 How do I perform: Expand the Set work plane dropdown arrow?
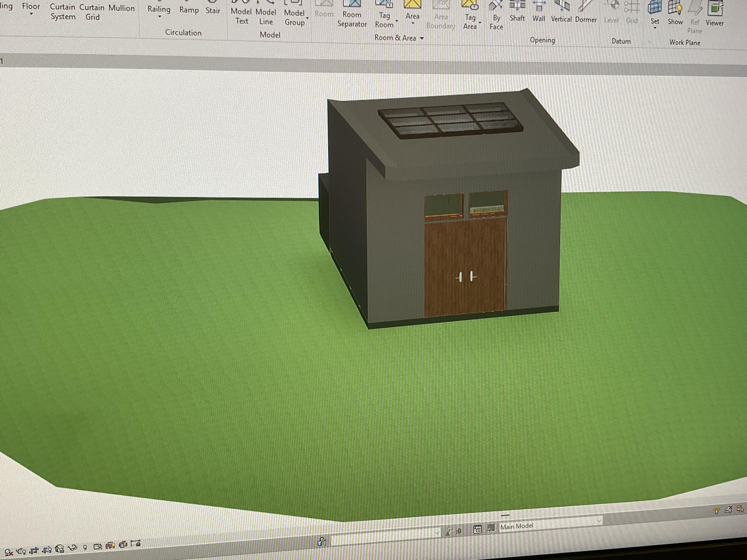tap(655, 28)
